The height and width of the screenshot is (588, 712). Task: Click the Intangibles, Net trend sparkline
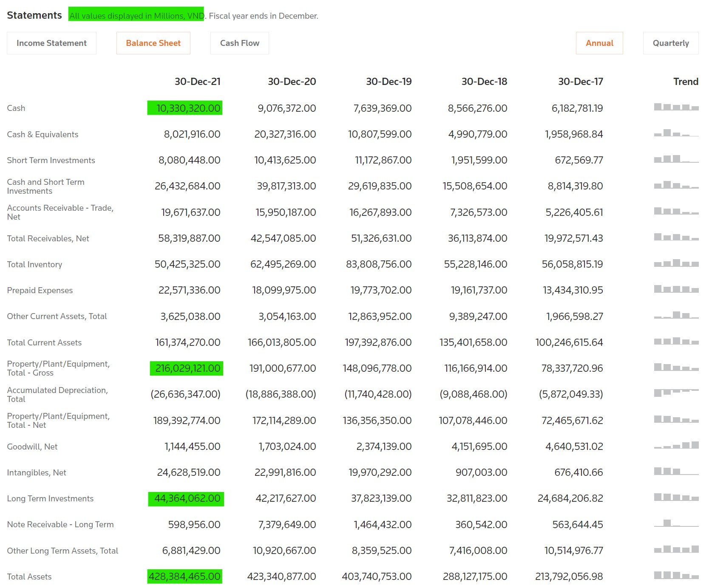coord(676,472)
